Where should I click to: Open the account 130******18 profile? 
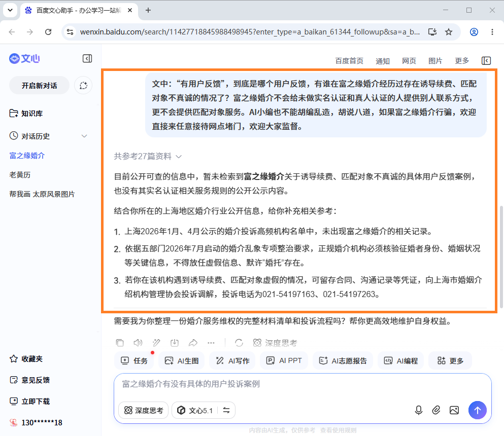point(36,422)
